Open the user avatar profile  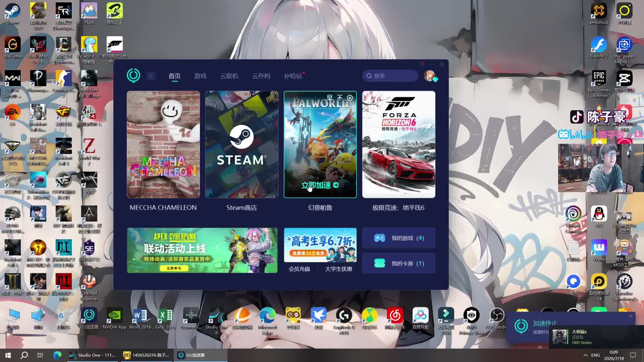(430, 76)
